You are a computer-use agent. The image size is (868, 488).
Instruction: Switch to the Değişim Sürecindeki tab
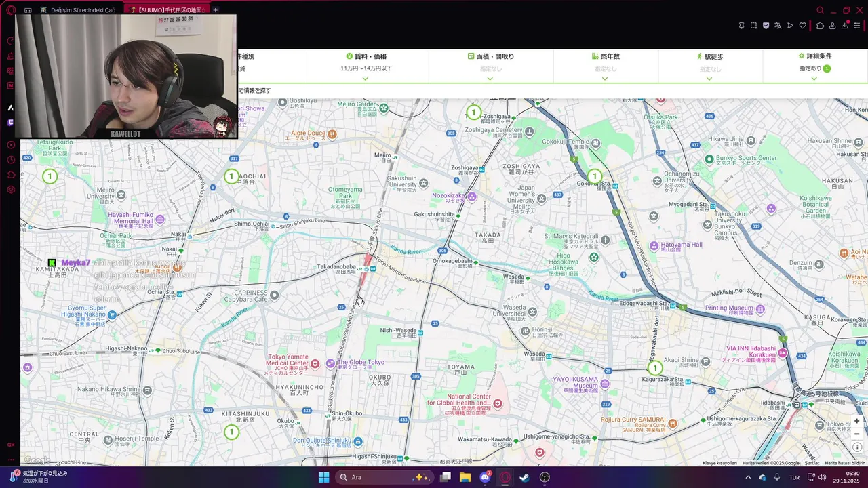pos(78,10)
